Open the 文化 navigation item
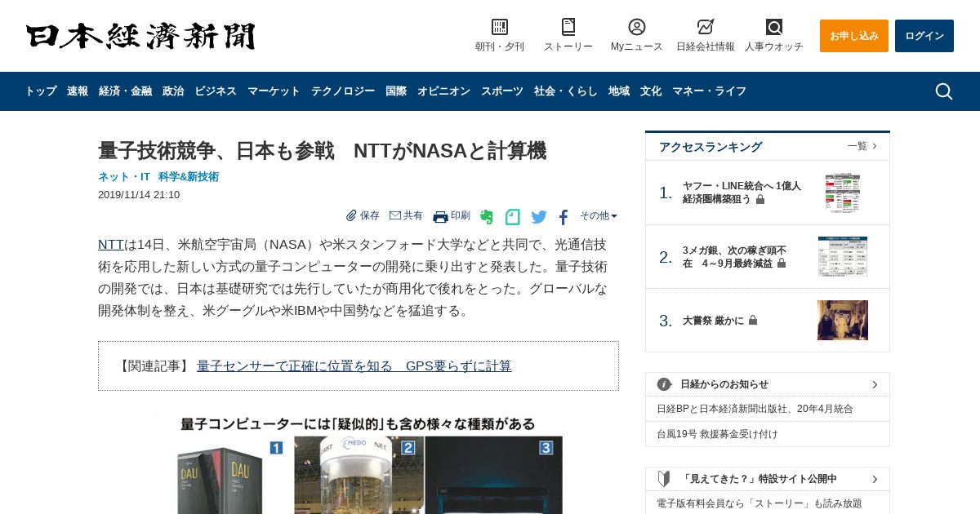This screenshot has height=514, width=980. [651, 91]
